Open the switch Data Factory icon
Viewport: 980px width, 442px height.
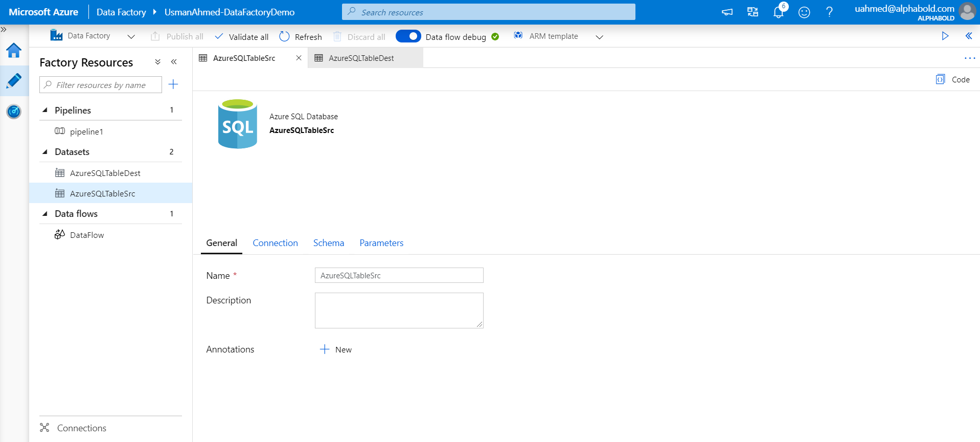pos(753,12)
